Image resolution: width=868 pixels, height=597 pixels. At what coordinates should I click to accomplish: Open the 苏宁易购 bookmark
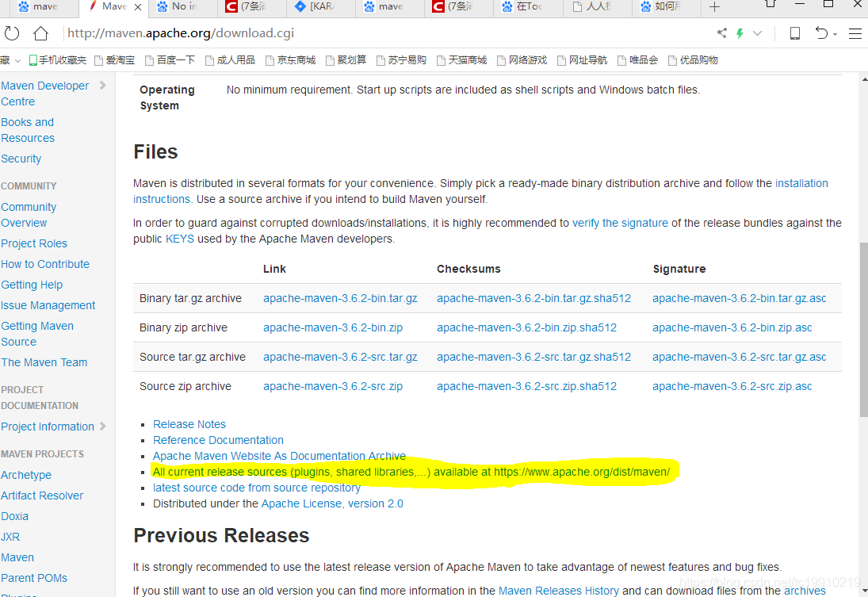401,59
